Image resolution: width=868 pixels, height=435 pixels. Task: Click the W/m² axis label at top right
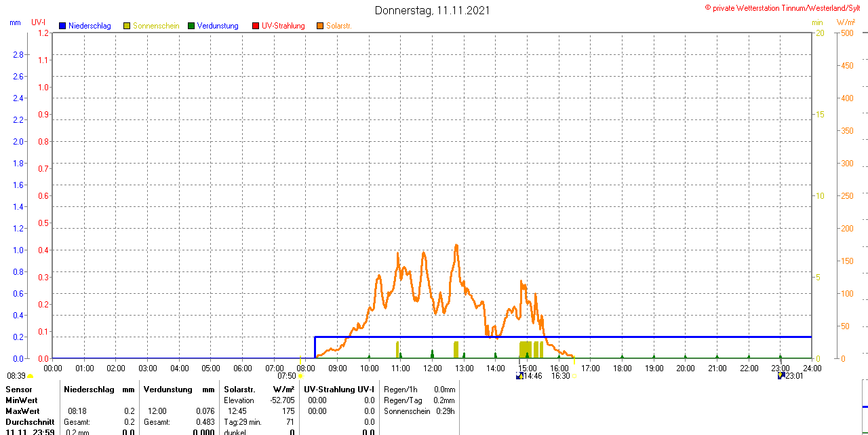[846, 22]
